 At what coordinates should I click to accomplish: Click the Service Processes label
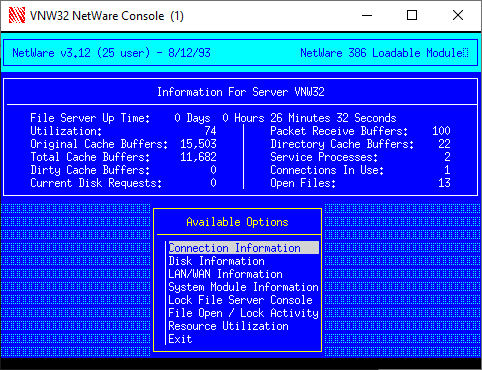point(324,157)
